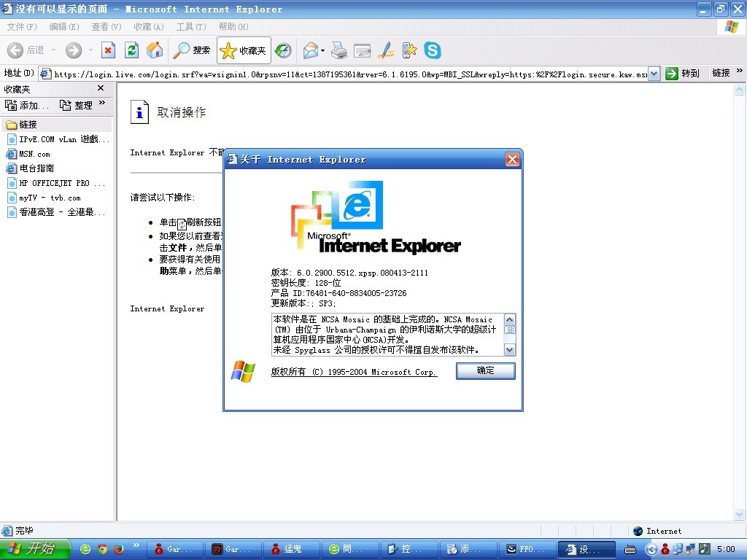
Task: Open the Help (帮助) menu
Action: (x=233, y=27)
